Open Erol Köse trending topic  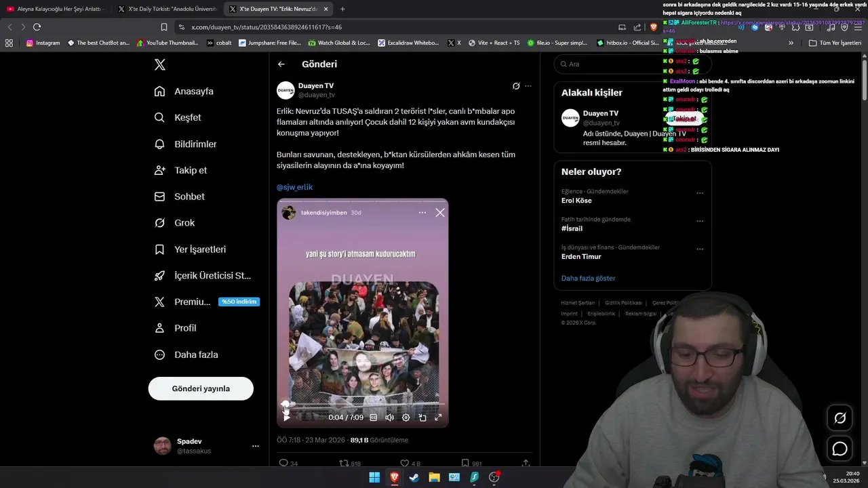(576, 201)
